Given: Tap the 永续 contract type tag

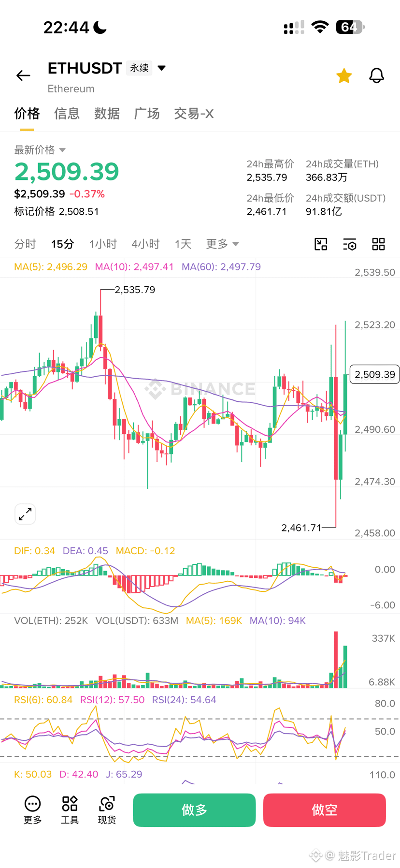Looking at the screenshot, I should point(139,68).
